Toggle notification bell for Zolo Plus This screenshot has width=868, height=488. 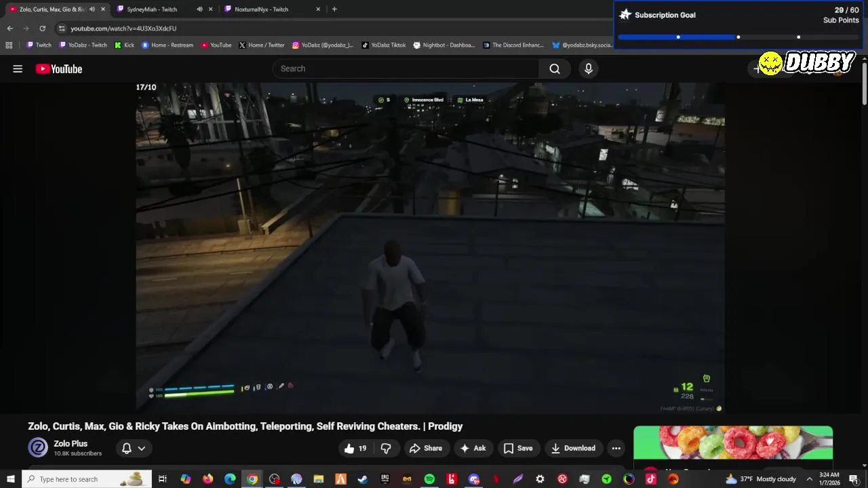pyautogui.click(x=127, y=448)
